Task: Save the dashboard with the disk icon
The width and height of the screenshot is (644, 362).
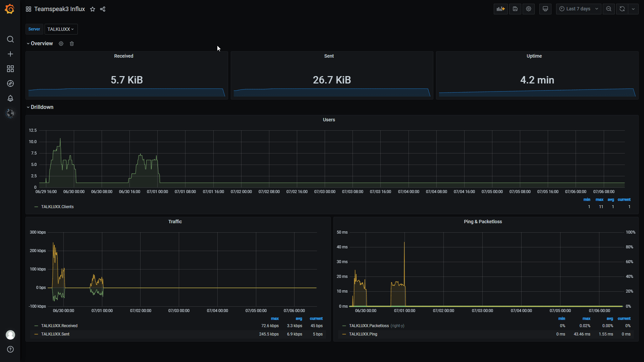Action: click(515, 9)
